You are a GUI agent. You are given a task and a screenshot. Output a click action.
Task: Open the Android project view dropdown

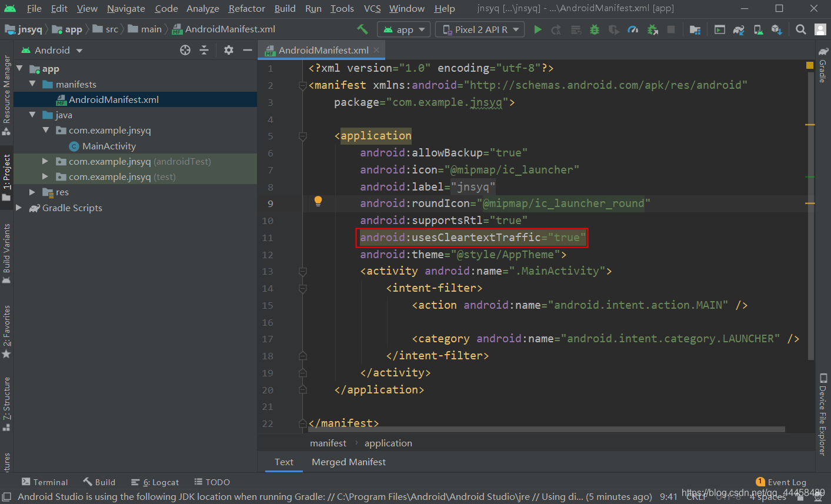click(52, 51)
